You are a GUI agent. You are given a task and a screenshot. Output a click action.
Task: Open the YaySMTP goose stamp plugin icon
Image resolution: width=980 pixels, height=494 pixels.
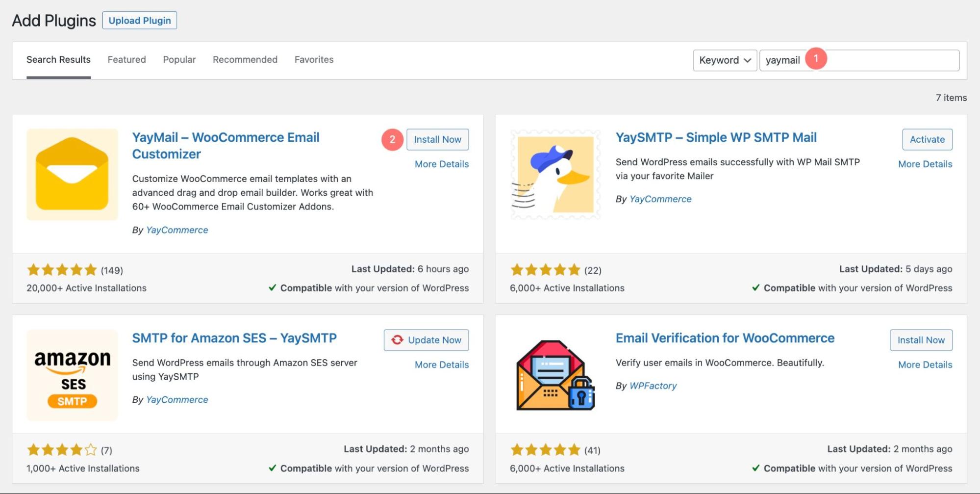pyautogui.click(x=555, y=174)
